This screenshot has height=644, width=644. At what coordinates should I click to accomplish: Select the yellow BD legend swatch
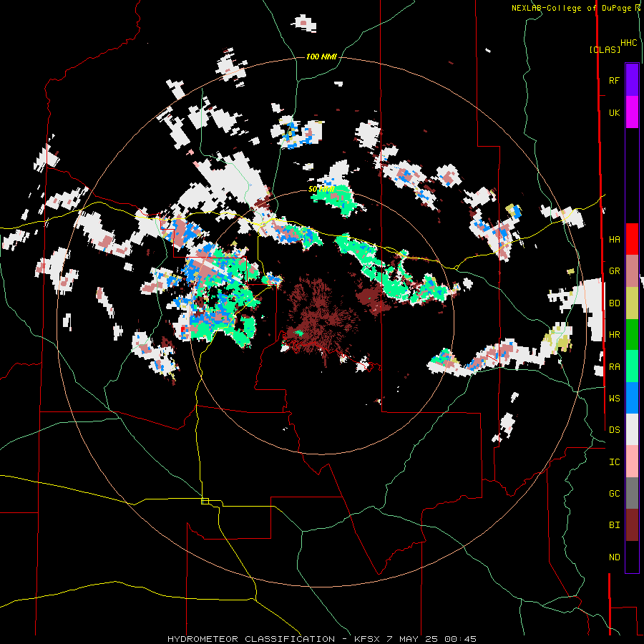point(632,303)
